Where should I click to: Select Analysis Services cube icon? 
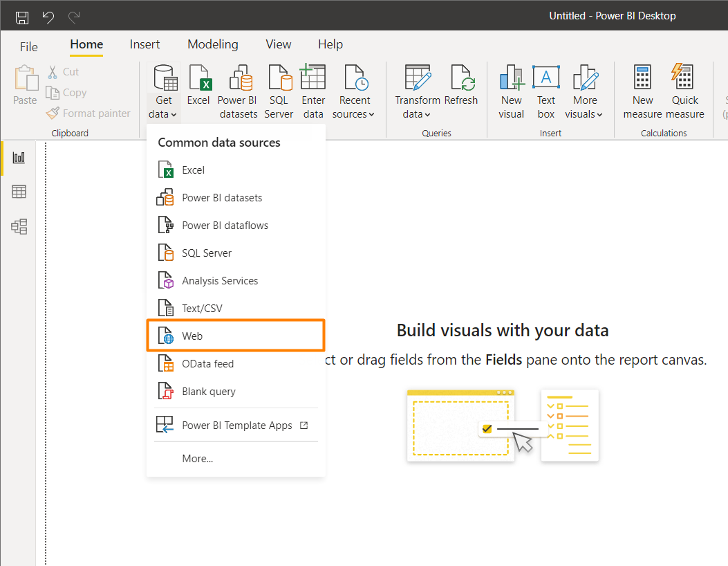click(165, 281)
